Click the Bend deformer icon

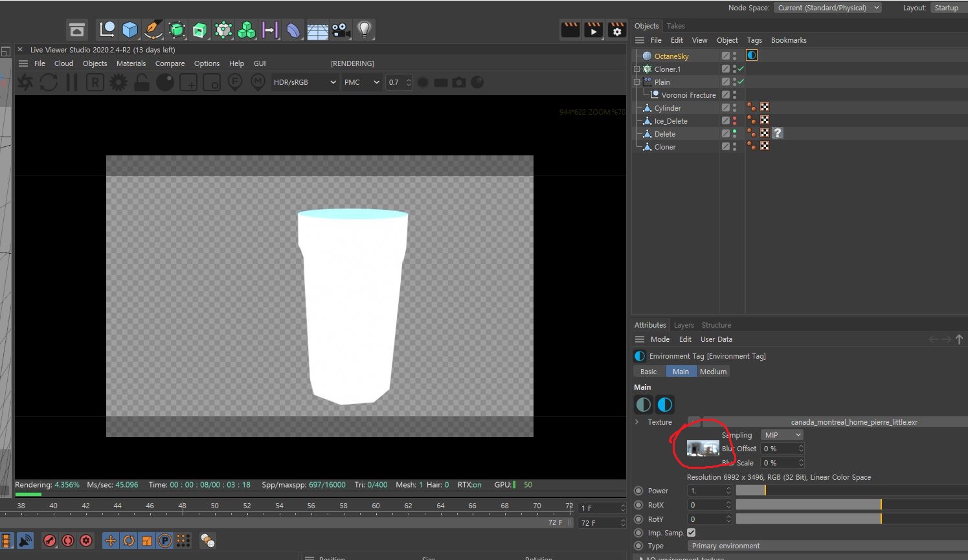293,30
